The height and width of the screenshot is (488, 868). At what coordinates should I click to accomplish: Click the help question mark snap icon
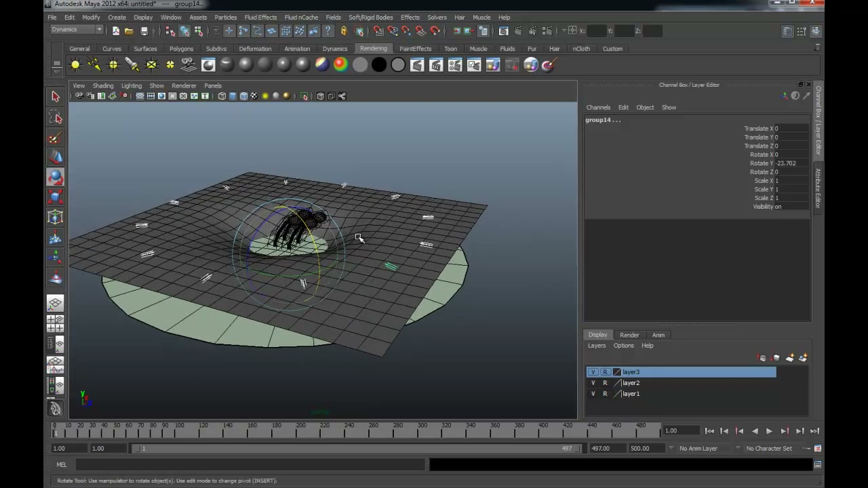click(328, 30)
